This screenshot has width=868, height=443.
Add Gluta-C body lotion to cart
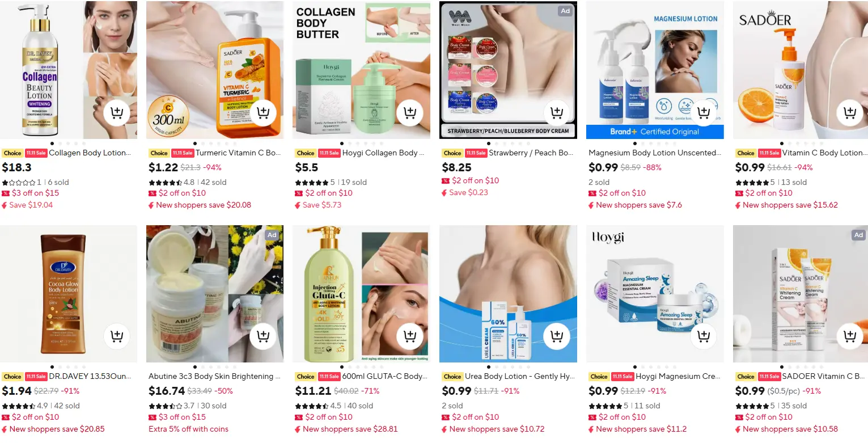[410, 336]
